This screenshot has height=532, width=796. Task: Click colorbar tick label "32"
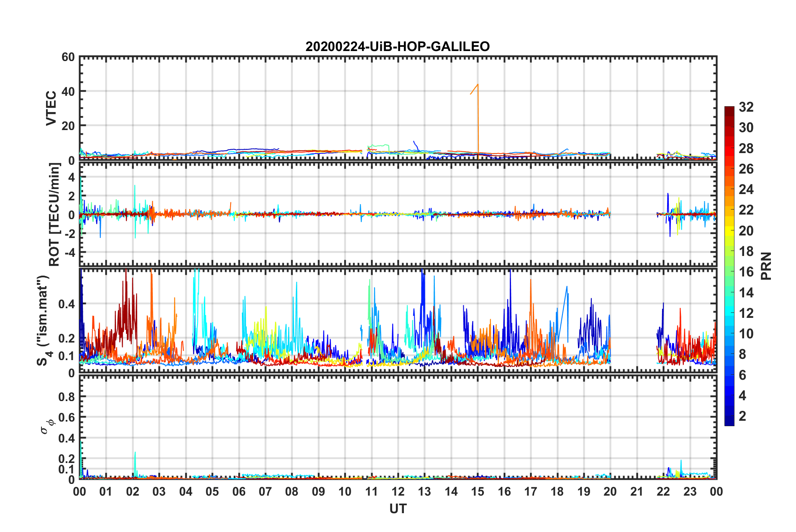click(746, 107)
